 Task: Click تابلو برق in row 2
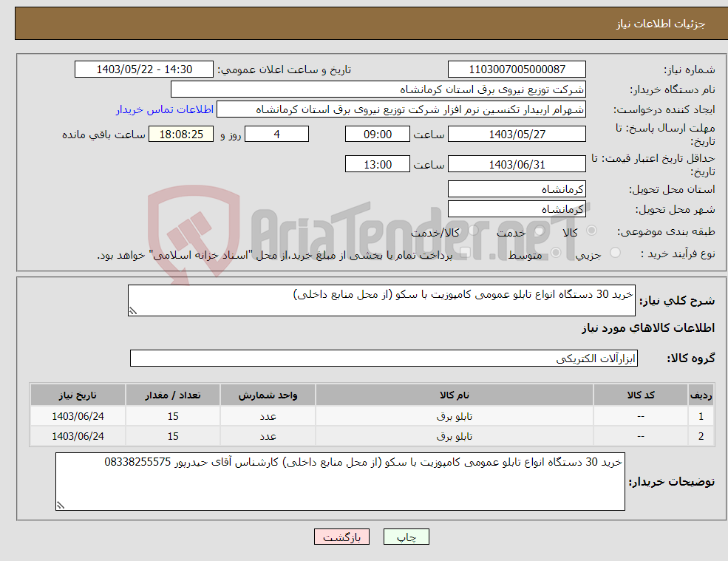click(455, 437)
